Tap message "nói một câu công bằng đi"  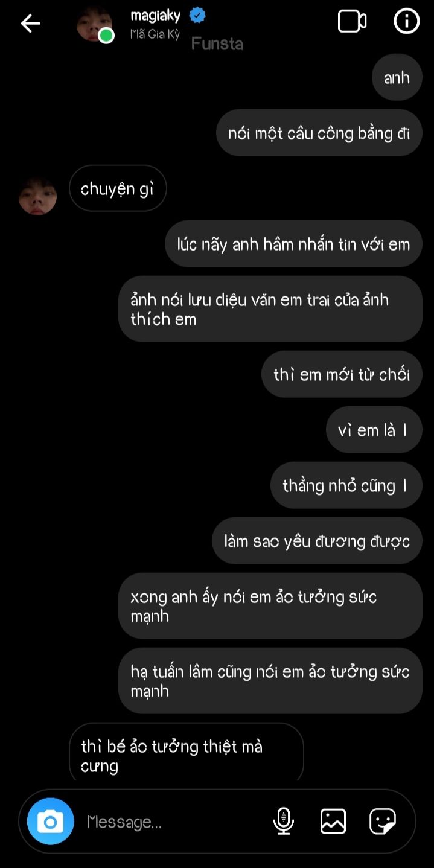pyautogui.click(x=319, y=133)
